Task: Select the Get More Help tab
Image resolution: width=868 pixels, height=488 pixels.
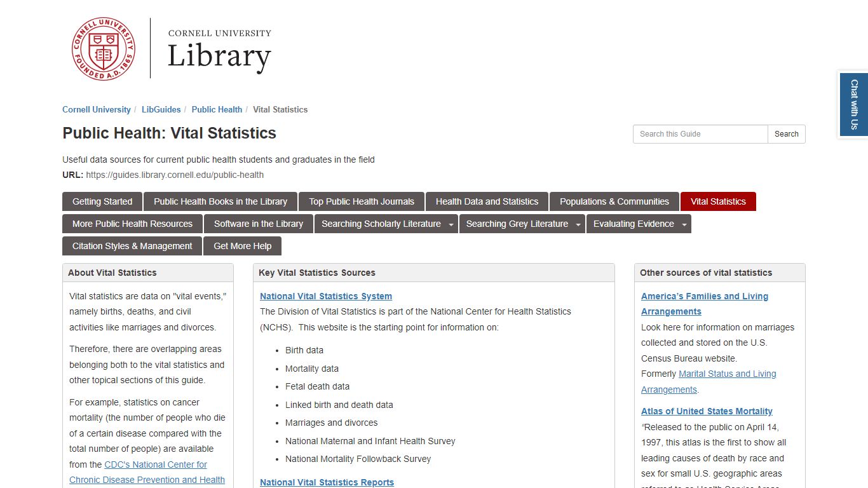Action: pos(242,246)
